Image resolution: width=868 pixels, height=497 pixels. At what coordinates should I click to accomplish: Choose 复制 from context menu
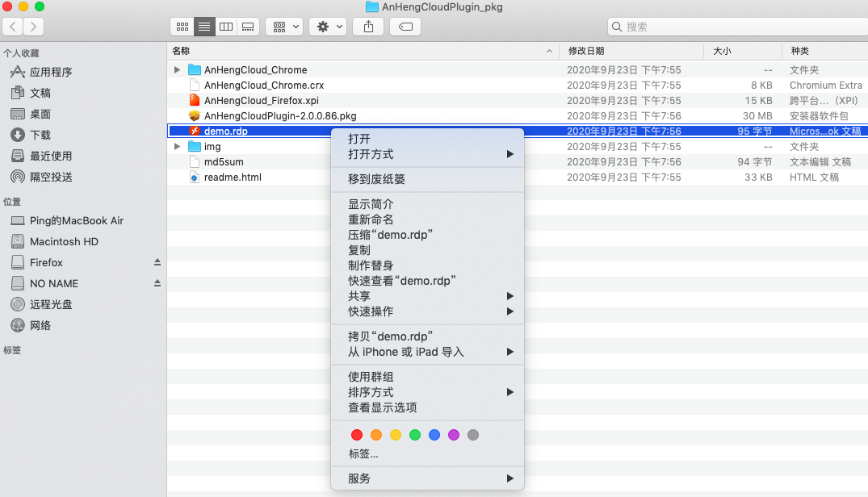[427, 250]
